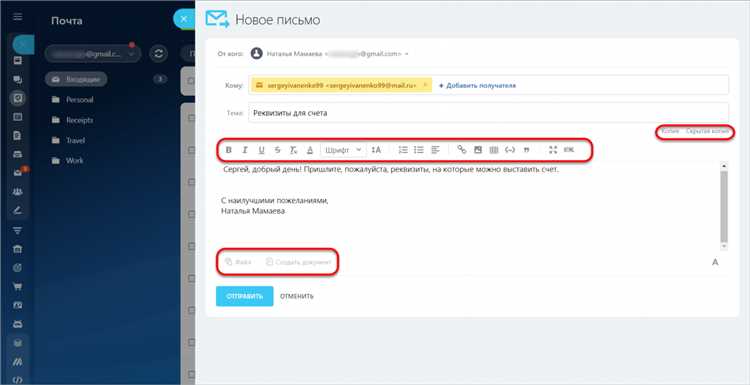Apply strikethrough formatting
Image resolution: width=750 pixels, height=385 pixels.
(277, 150)
